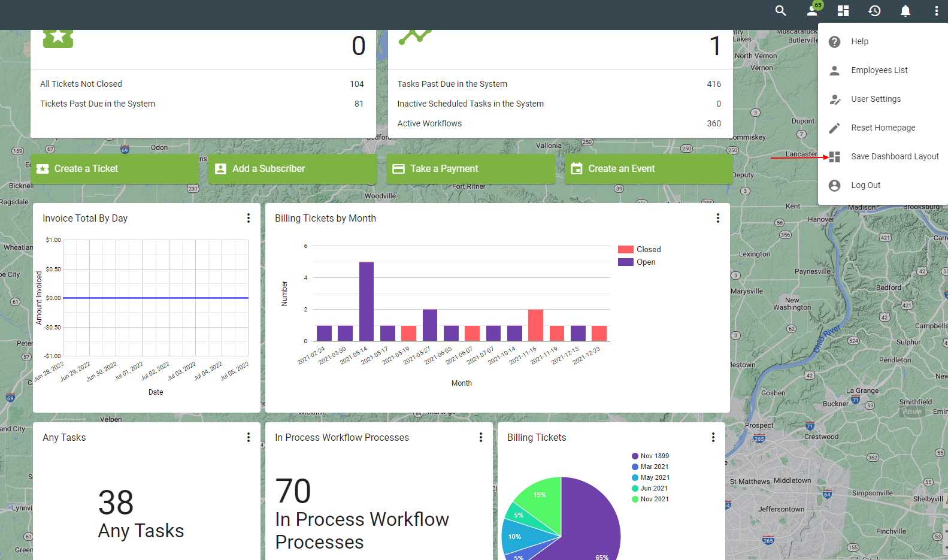Click the Log Out account icon

tap(834, 185)
